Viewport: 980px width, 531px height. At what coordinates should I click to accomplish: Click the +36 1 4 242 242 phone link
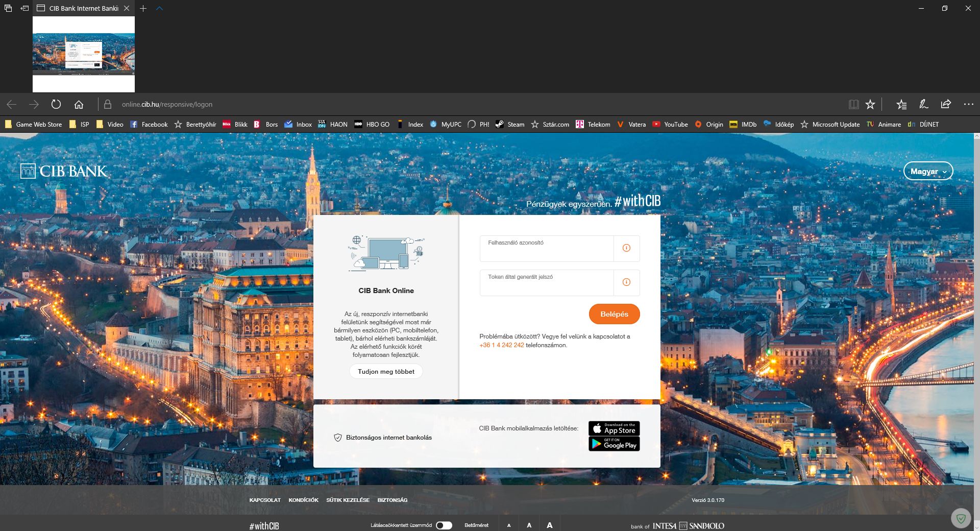502,345
